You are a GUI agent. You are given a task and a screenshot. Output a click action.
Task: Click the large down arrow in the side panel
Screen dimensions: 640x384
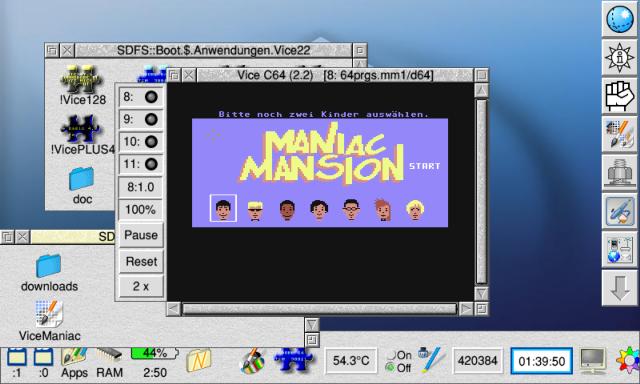point(620,288)
